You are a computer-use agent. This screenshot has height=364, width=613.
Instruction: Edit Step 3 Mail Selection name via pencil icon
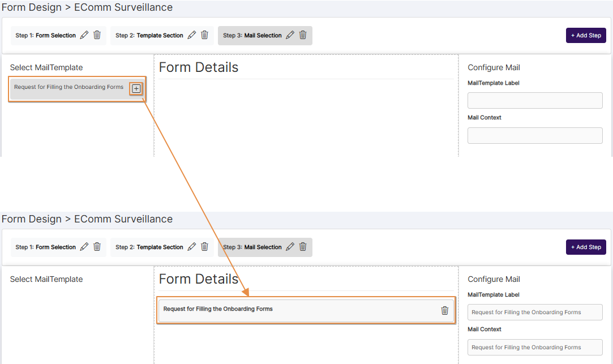290,35
